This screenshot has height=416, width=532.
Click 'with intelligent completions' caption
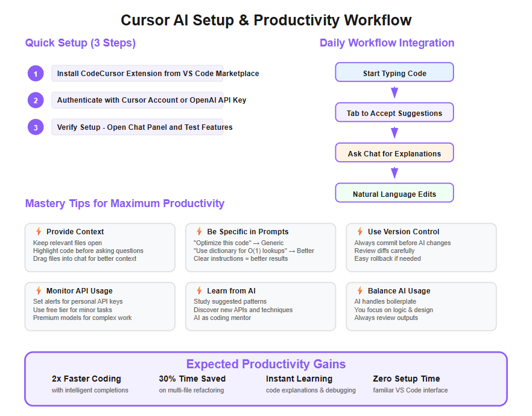(90, 390)
